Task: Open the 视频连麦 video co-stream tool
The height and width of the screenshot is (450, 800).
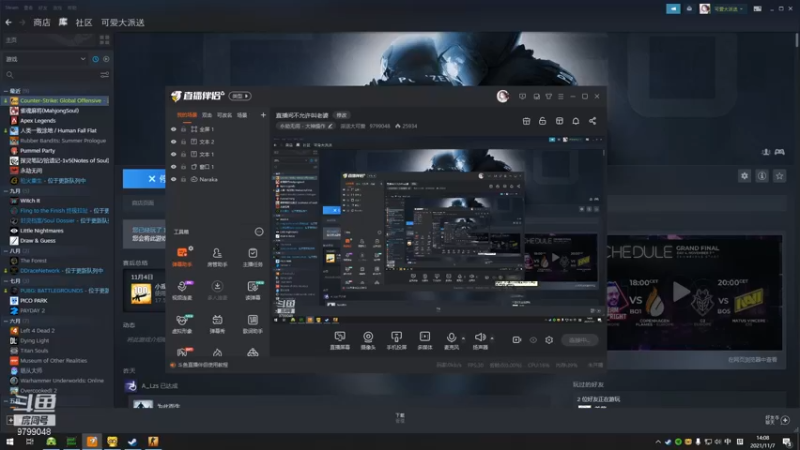Action: [182, 290]
